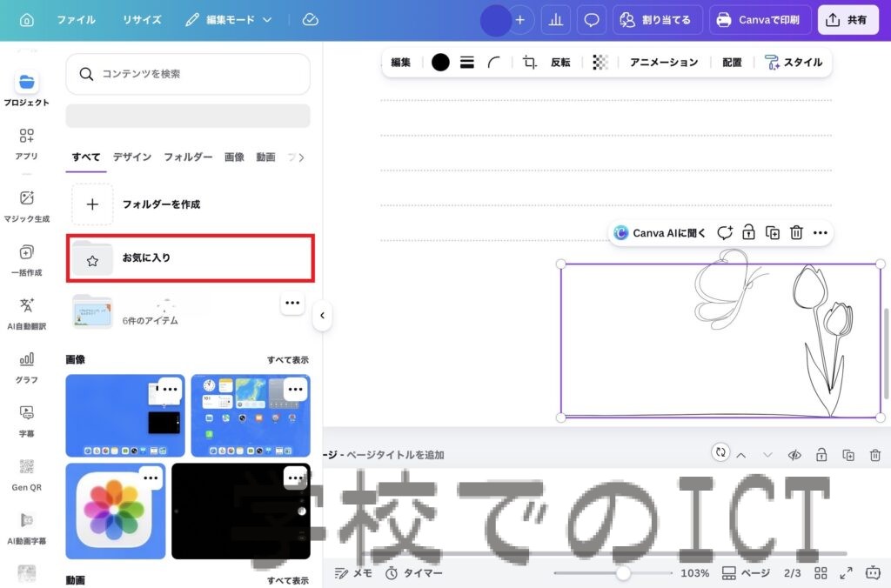Image resolution: width=891 pixels, height=588 pixels.
Task: Open the line weight style icon
Action: pos(467,63)
